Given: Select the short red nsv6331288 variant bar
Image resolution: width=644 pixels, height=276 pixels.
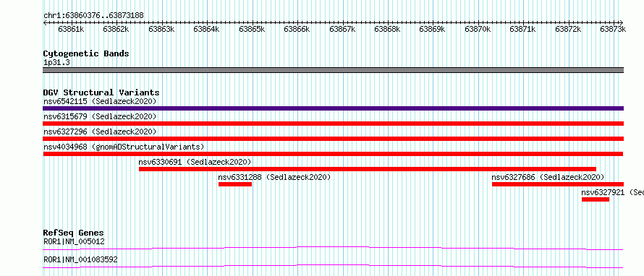Looking at the screenshot, I should (x=235, y=184).
